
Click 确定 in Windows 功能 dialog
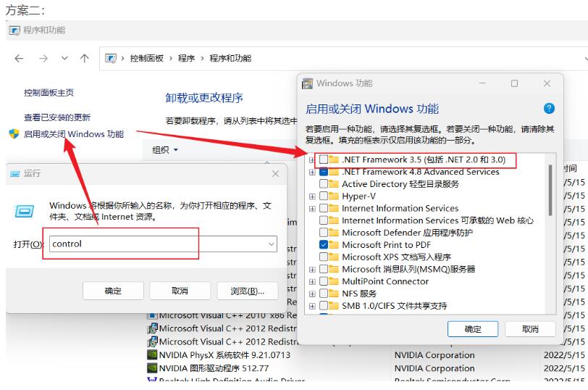pos(473,329)
